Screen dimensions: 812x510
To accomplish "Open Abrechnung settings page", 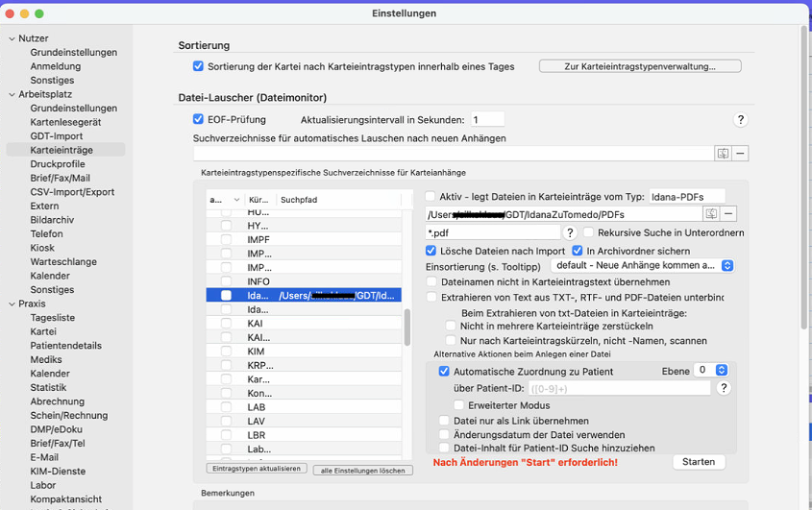I will pos(58,401).
